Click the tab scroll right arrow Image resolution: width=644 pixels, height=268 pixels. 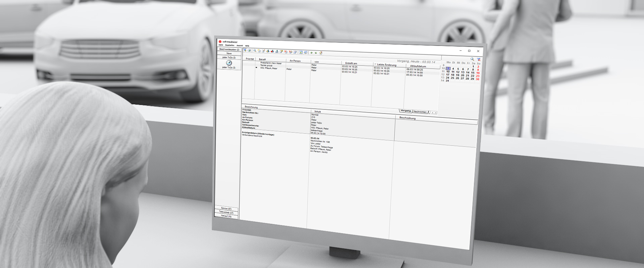click(436, 113)
